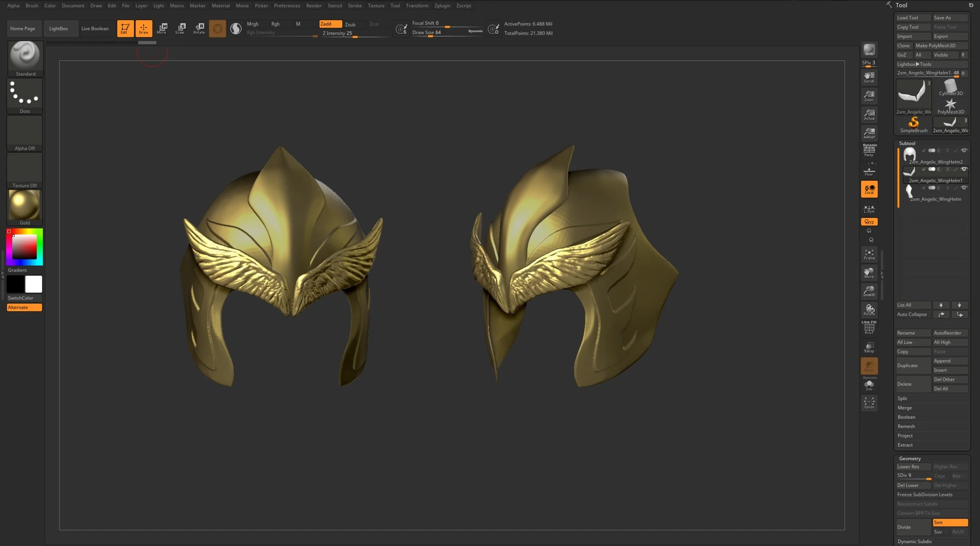
Task: Toggle Persp perspective view icon
Action: pos(869,151)
